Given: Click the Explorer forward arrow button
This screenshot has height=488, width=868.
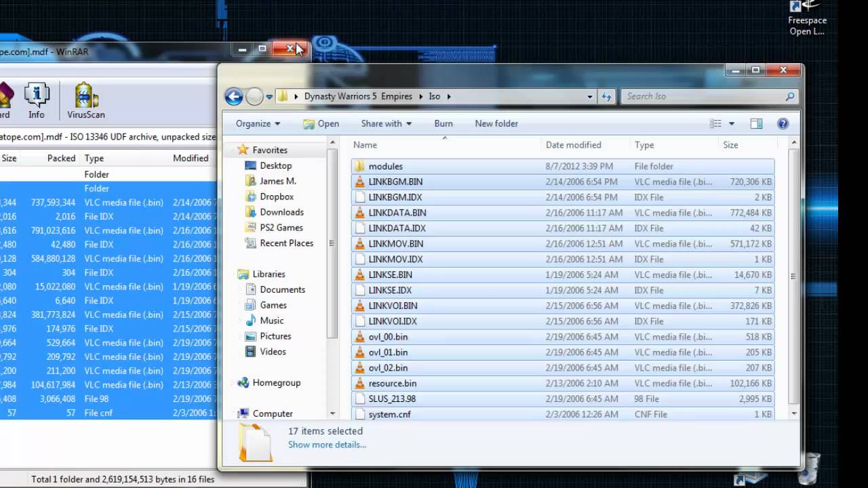Looking at the screenshot, I should coord(254,97).
